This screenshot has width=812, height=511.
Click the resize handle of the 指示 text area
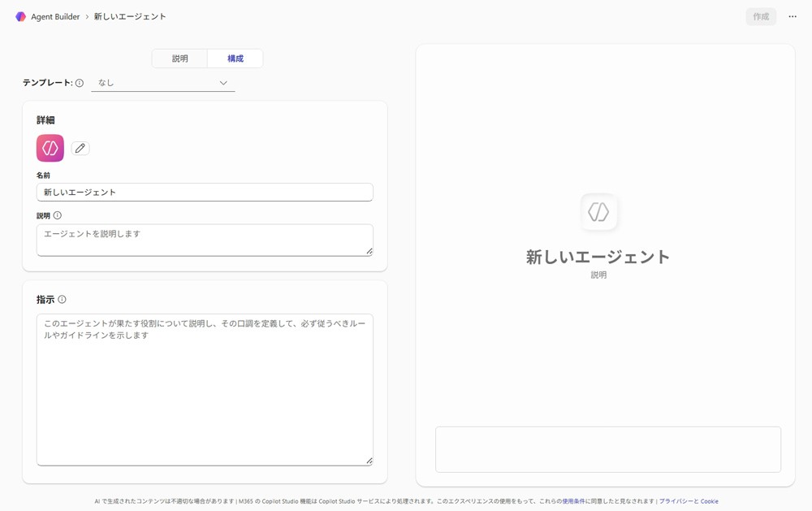369,461
